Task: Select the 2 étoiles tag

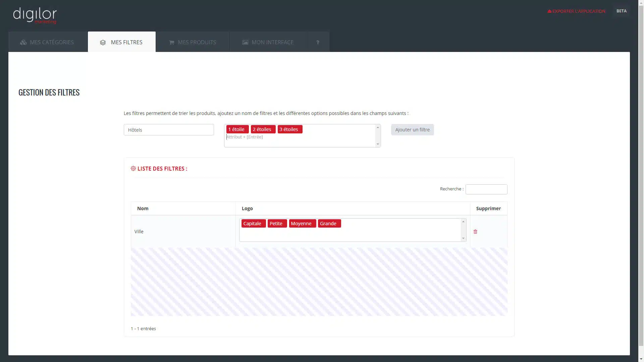Action: [263, 129]
